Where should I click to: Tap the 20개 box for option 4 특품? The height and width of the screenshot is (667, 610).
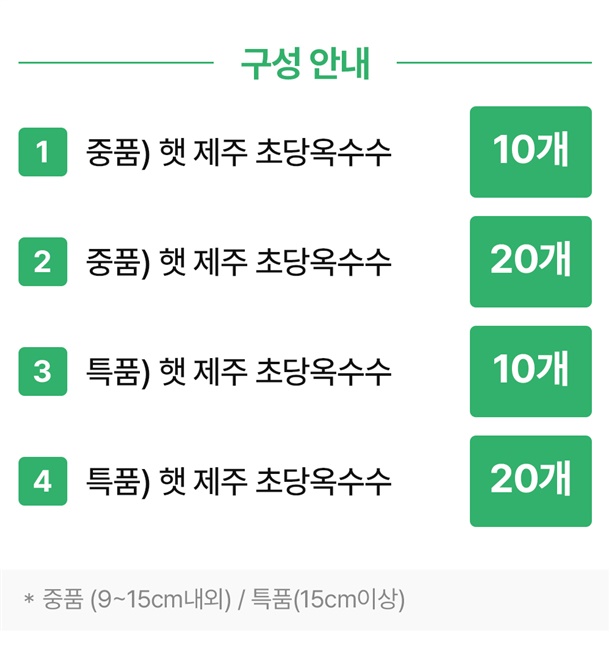click(x=530, y=481)
